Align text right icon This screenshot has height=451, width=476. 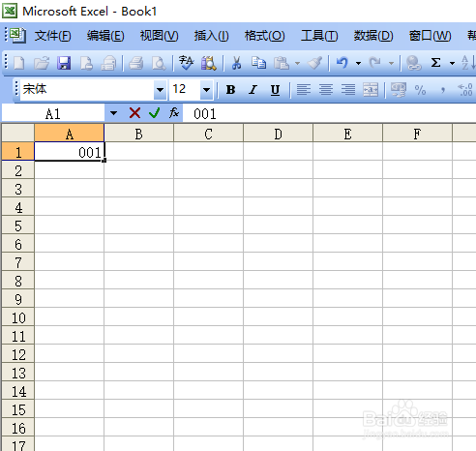pyautogui.click(x=348, y=89)
